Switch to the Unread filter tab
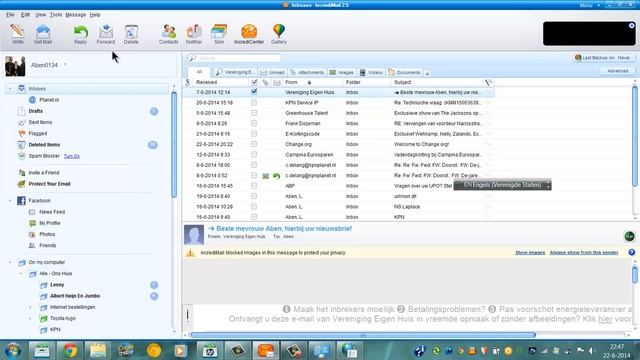 (272, 72)
